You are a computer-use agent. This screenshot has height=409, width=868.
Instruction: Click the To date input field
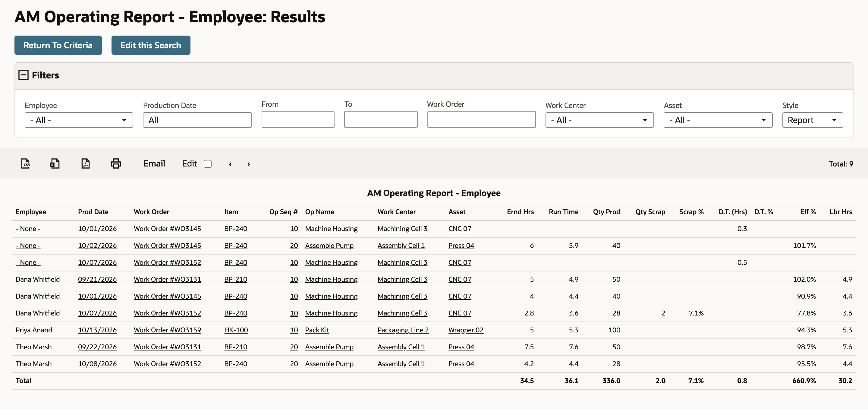pyautogui.click(x=381, y=119)
